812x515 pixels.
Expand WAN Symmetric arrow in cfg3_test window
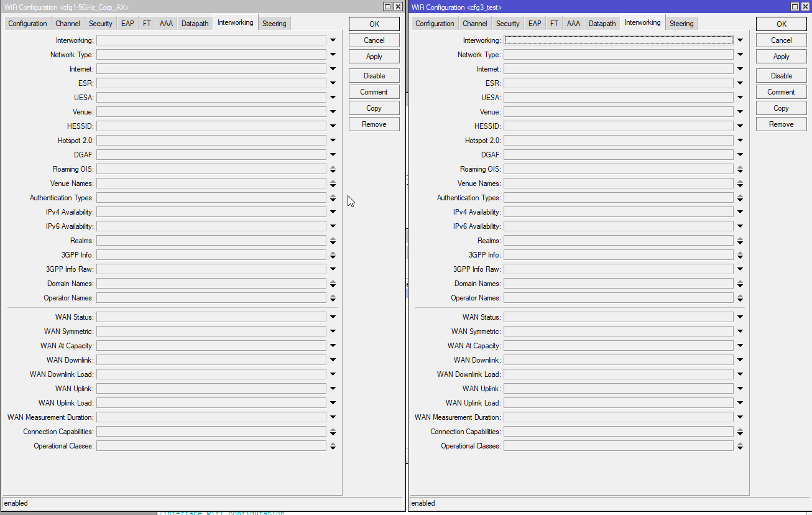point(740,332)
